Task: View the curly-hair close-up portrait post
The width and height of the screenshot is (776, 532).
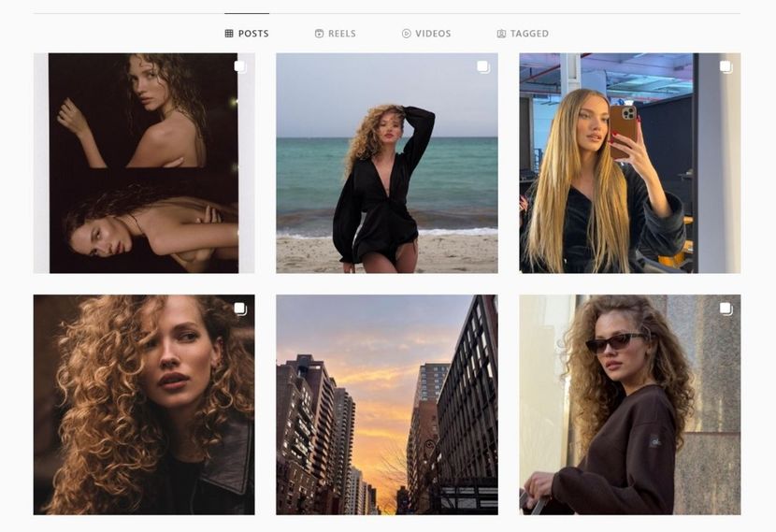Action: point(144,405)
